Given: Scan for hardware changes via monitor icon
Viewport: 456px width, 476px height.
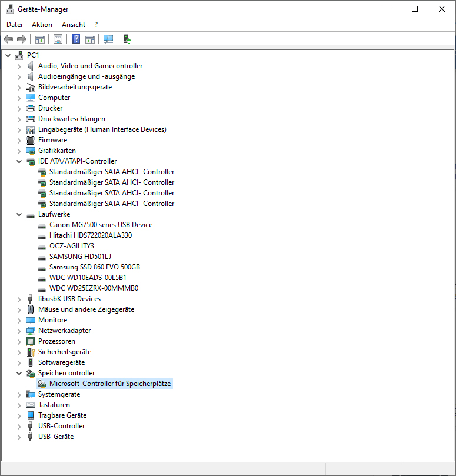Looking at the screenshot, I should [x=108, y=39].
